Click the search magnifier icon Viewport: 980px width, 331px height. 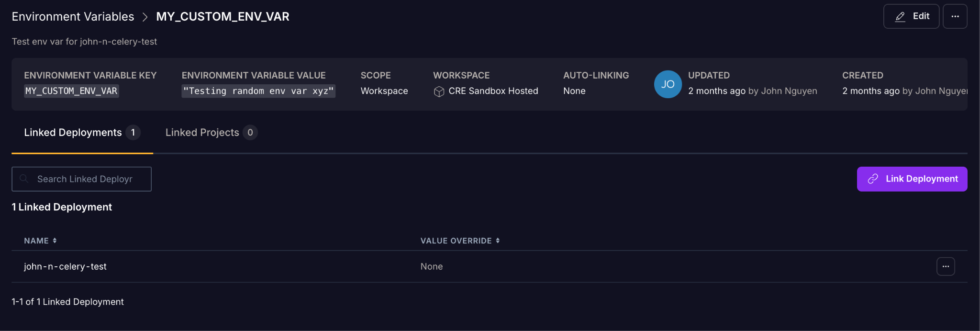(x=24, y=179)
